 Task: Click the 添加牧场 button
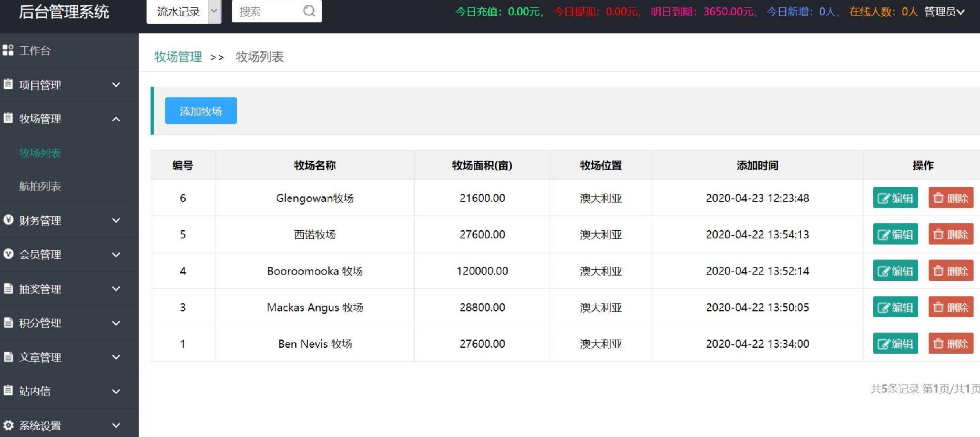click(x=200, y=111)
